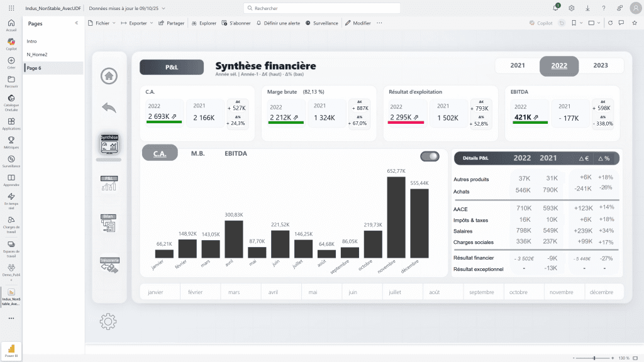Open the Trésorerie page icon

point(109,265)
